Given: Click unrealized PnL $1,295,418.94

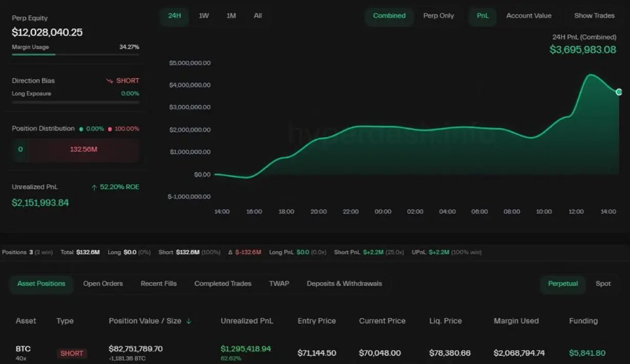Looking at the screenshot, I should click(246, 349).
